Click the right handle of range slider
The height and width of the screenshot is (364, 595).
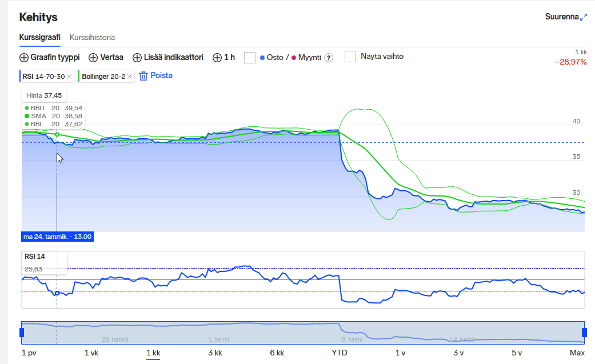click(584, 332)
